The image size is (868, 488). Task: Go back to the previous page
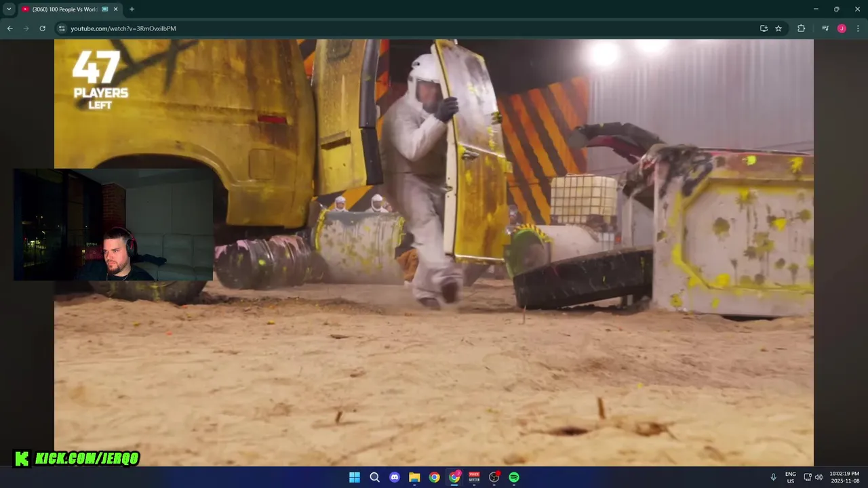(x=9, y=28)
